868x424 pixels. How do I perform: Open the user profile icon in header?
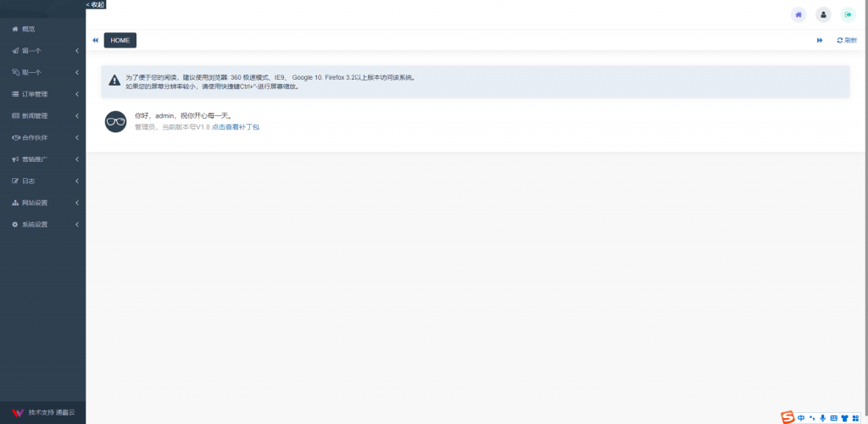click(823, 14)
